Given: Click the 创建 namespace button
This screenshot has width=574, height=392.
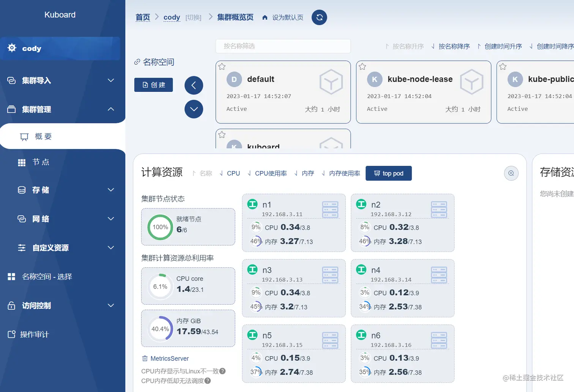Looking at the screenshot, I should [x=153, y=85].
